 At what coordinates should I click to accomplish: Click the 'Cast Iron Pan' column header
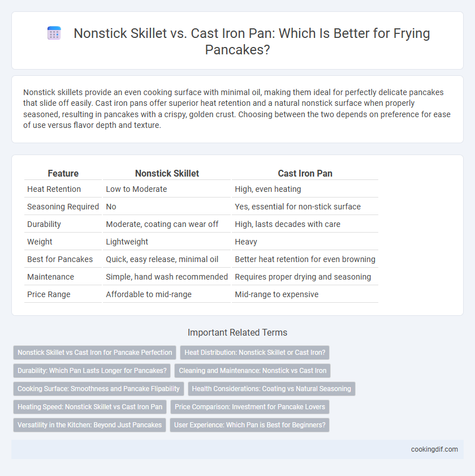point(305,173)
